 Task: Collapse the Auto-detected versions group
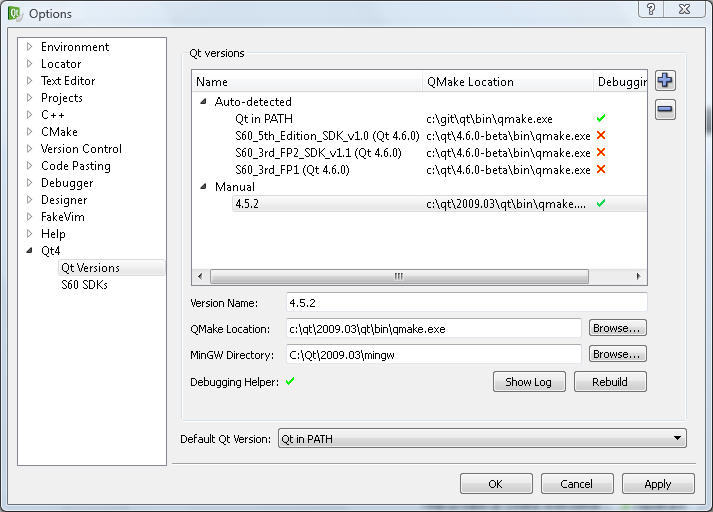click(x=203, y=101)
